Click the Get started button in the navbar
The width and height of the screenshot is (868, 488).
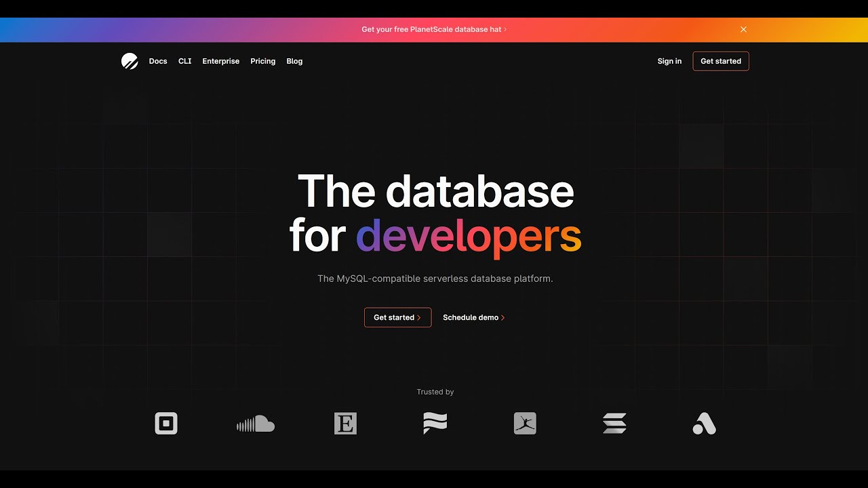coord(721,61)
